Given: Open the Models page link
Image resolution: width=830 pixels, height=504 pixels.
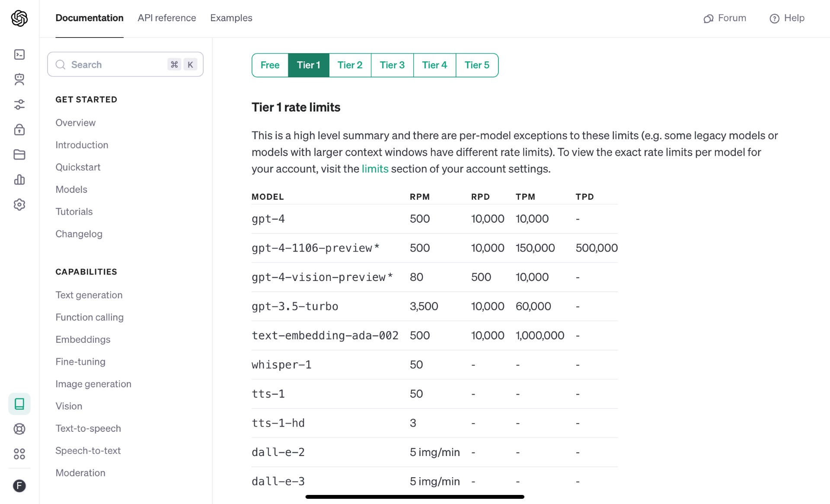Looking at the screenshot, I should pos(71,189).
